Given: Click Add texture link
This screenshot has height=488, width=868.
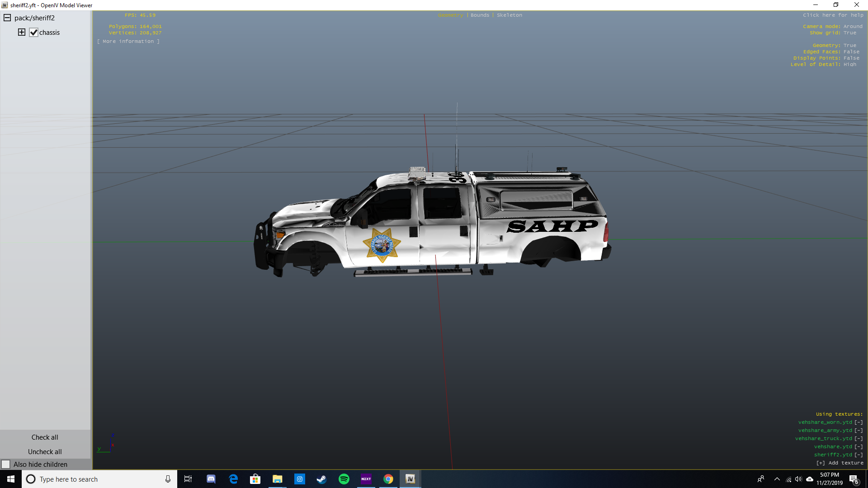Looking at the screenshot, I should [x=840, y=463].
